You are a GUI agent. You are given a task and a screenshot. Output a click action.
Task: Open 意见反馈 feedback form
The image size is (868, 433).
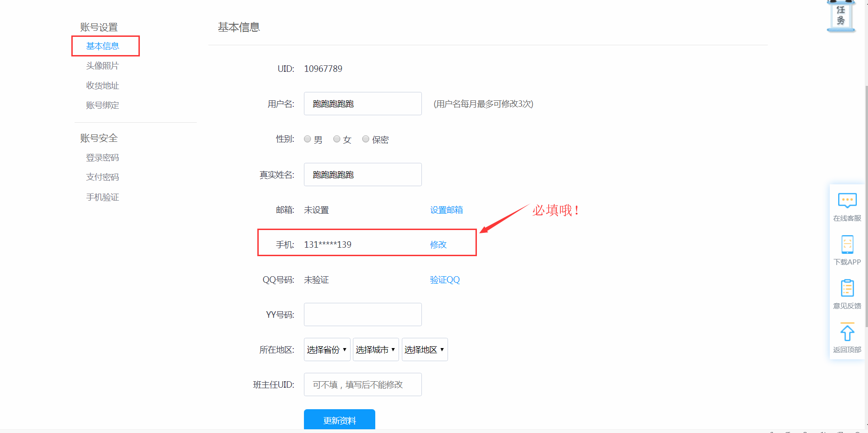[x=847, y=293]
